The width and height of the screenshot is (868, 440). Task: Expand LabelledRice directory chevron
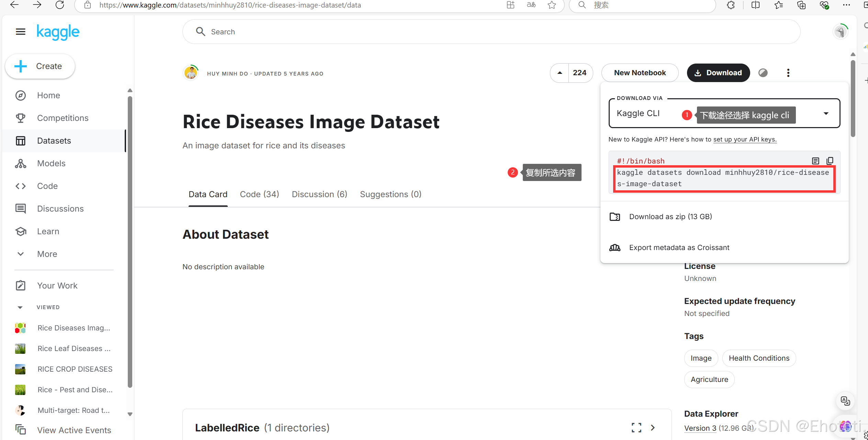(x=653, y=427)
